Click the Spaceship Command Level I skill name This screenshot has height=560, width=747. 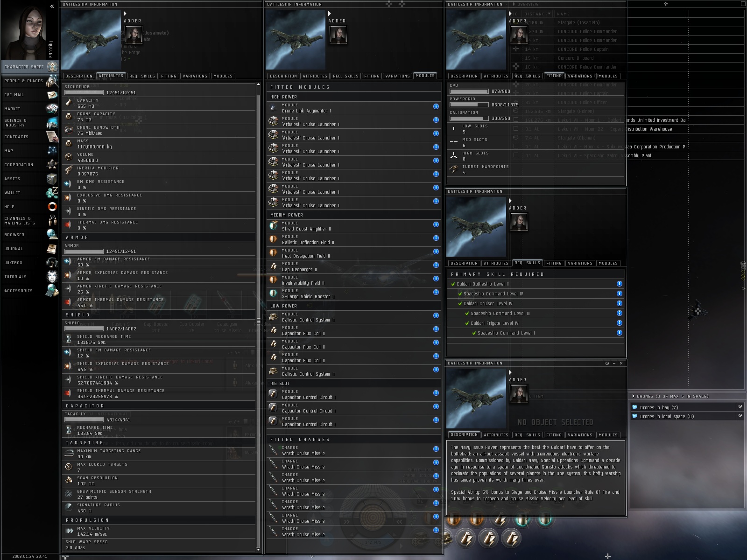coord(506,333)
